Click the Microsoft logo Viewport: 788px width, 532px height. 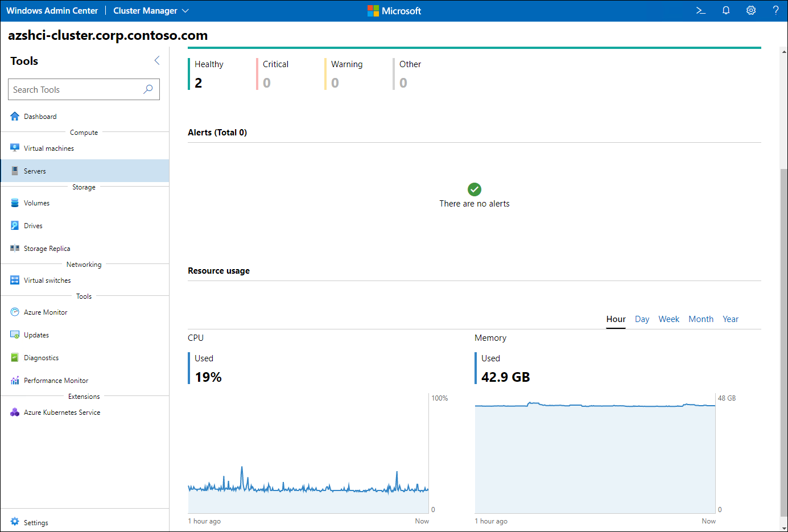(x=394, y=11)
